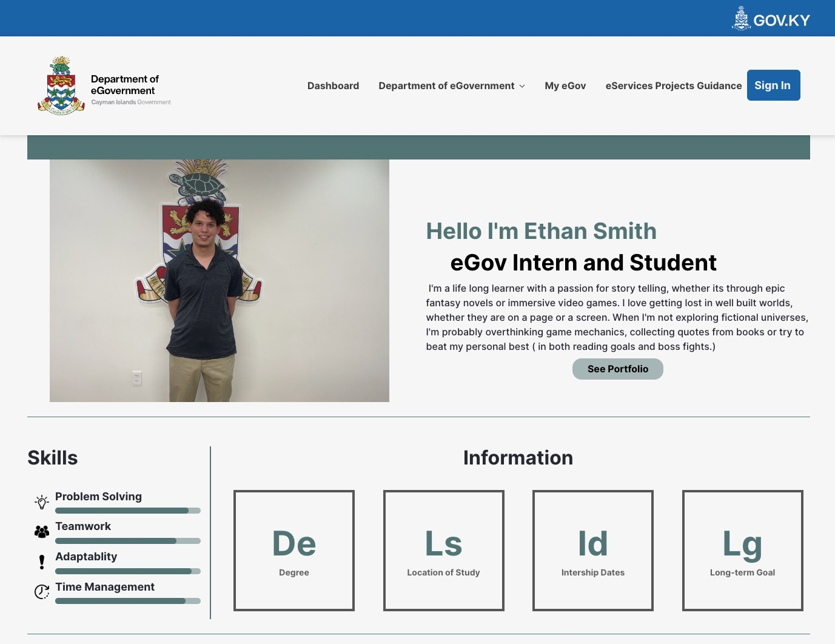Image resolution: width=835 pixels, height=644 pixels.
Task: Click the chevron next to Department of eGovernment
Action: coord(522,86)
